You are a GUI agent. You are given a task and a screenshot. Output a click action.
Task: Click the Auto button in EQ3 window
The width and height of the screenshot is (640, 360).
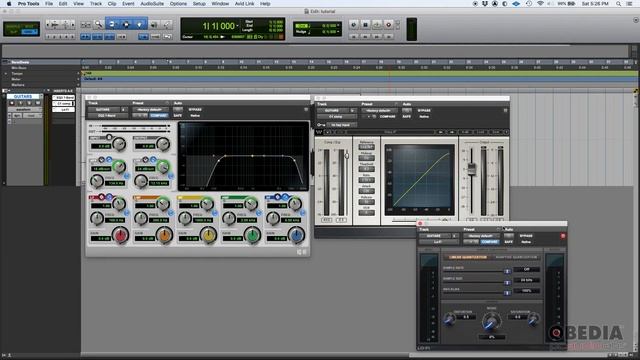(178, 110)
